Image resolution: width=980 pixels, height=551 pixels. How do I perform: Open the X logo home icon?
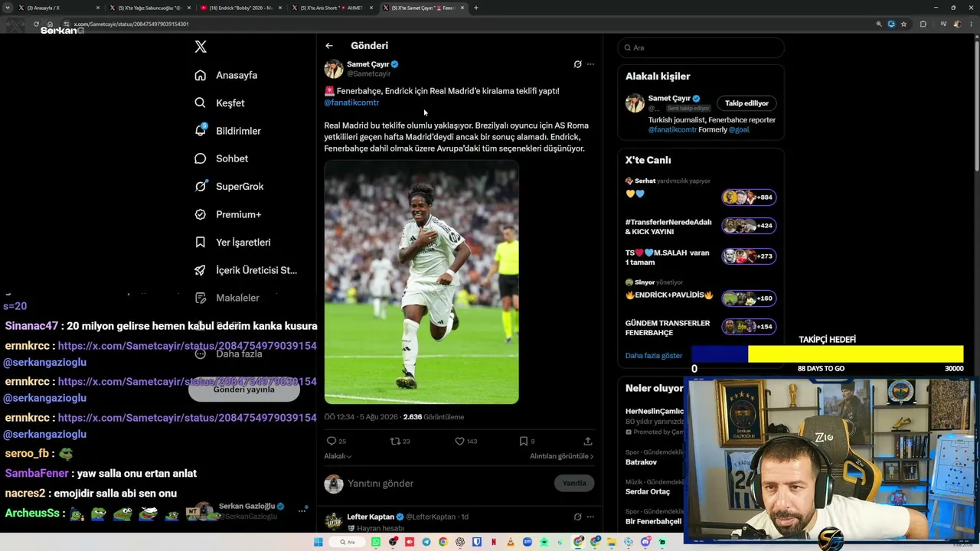(x=201, y=47)
